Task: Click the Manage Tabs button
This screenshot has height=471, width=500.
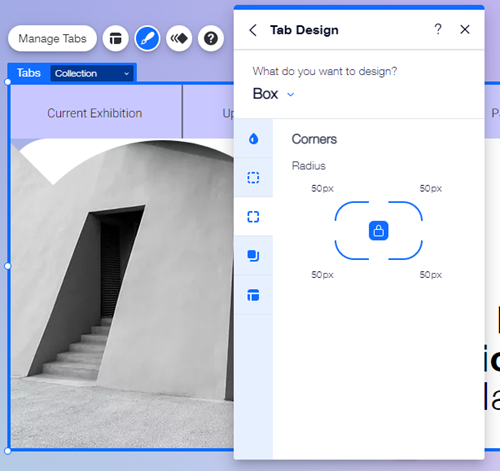Action: click(52, 39)
